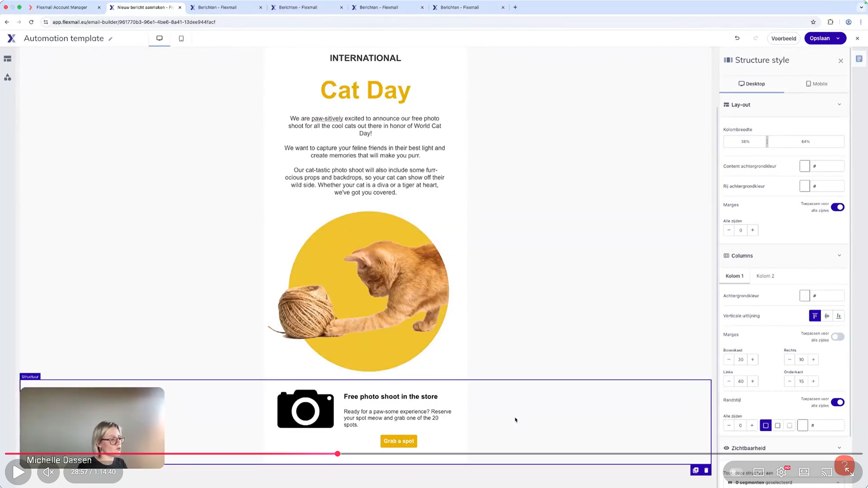
Task: Switch to mobile preview icon in header
Action: 181,39
